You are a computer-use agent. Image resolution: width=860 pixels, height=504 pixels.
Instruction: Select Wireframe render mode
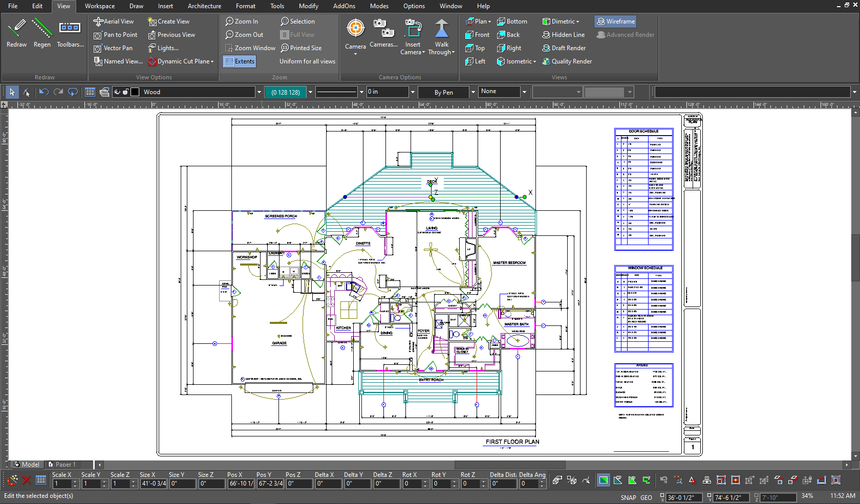point(615,21)
